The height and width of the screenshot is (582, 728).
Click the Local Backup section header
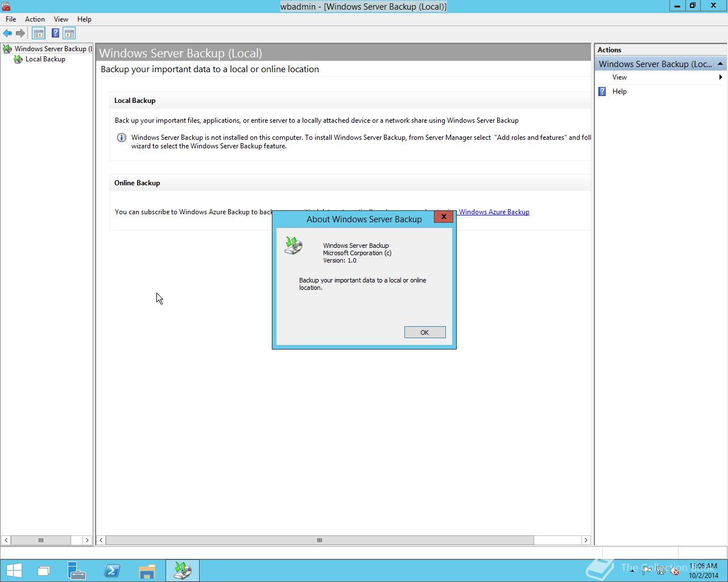coord(135,101)
